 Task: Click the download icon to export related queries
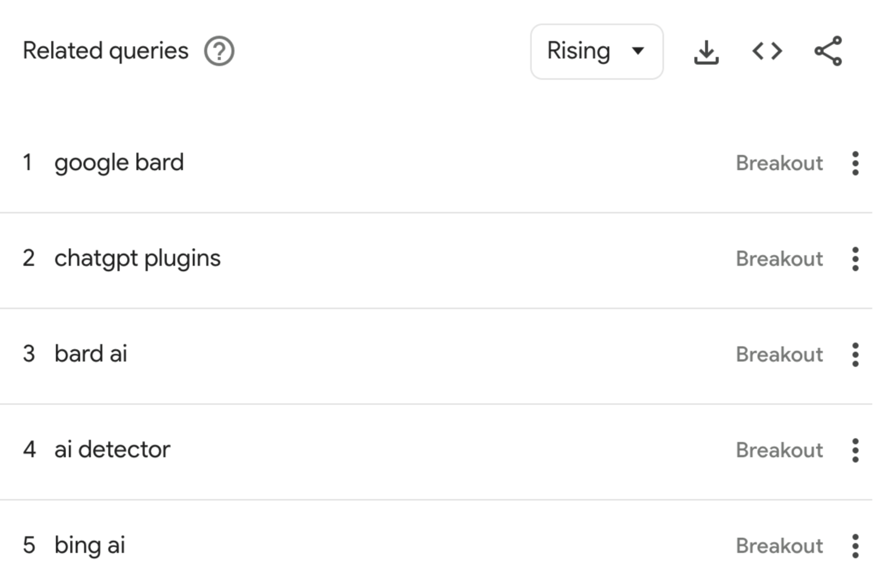point(707,51)
